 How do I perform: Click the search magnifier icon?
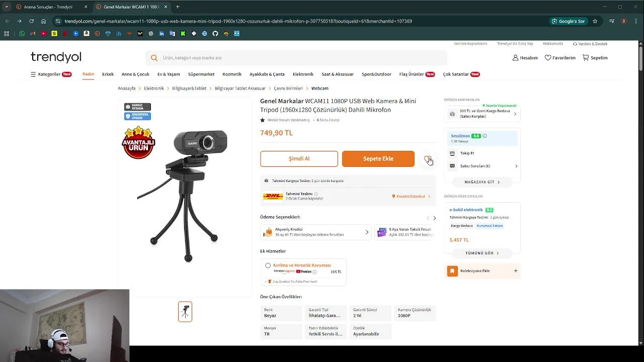(154, 58)
